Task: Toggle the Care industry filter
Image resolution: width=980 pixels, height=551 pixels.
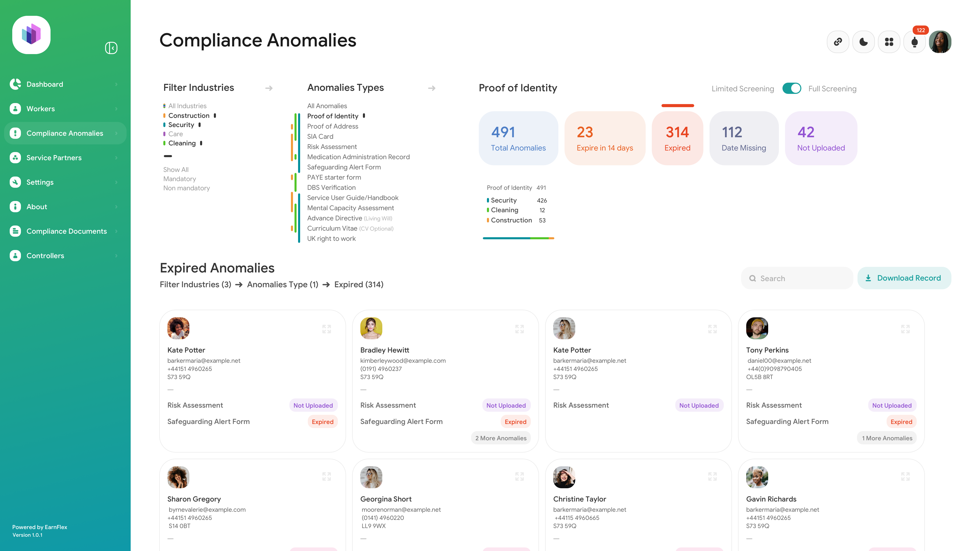Action: (173, 134)
